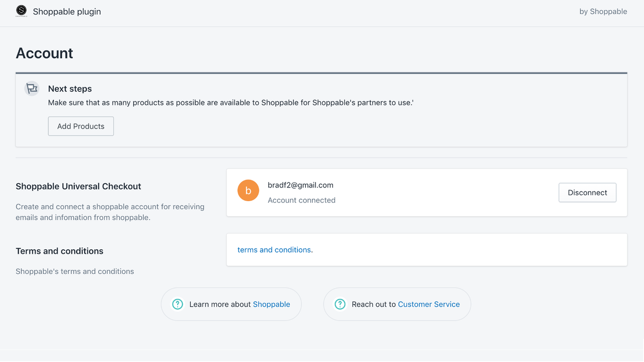Open the terms and conditions link
This screenshot has width=644, height=362.
(x=274, y=249)
